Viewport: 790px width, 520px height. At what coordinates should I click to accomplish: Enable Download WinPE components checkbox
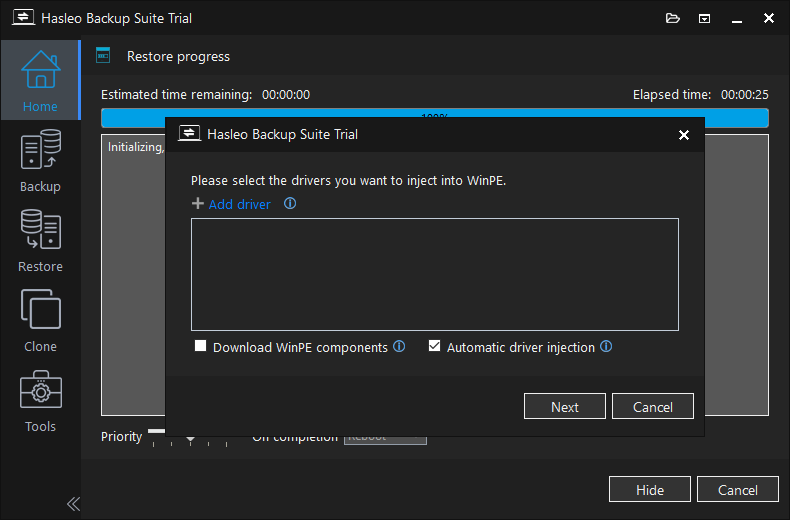pos(201,346)
